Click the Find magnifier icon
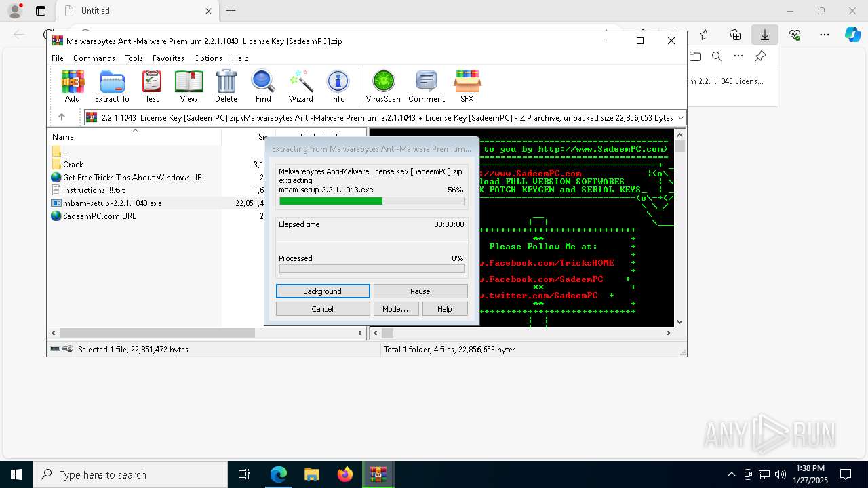 click(x=263, y=86)
